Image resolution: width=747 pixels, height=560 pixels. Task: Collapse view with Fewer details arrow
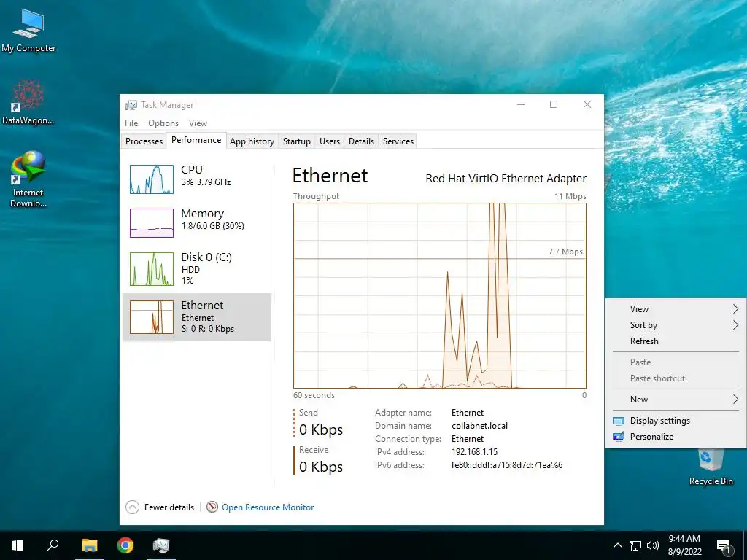tap(133, 507)
